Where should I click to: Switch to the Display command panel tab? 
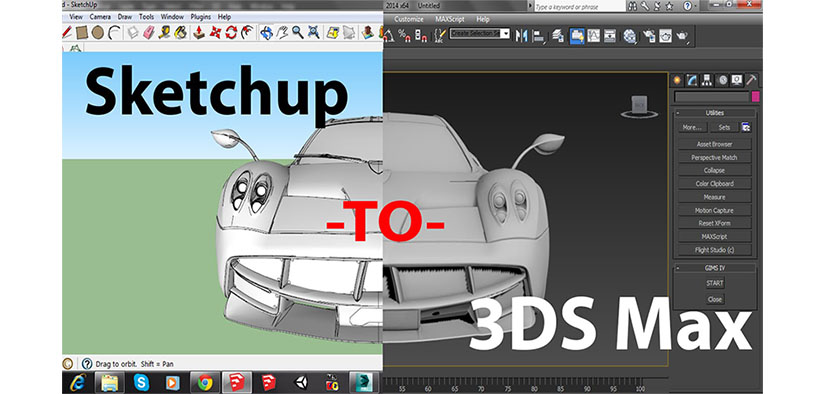coord(737,79)
